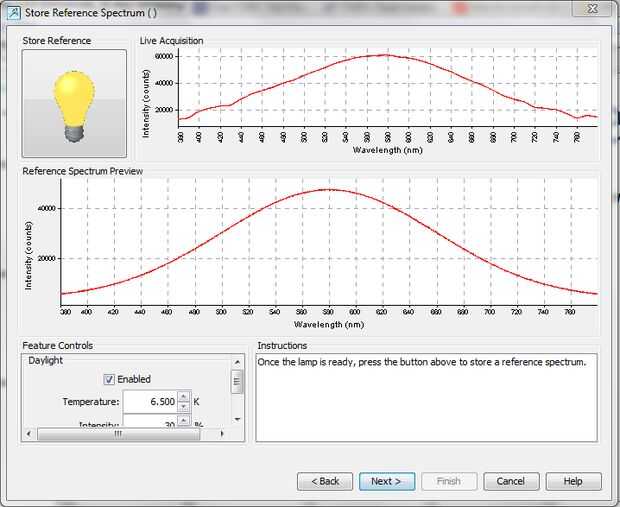
Task: Decrease Temperature with the down spinner arrow
Action: [x=183, y=407]
